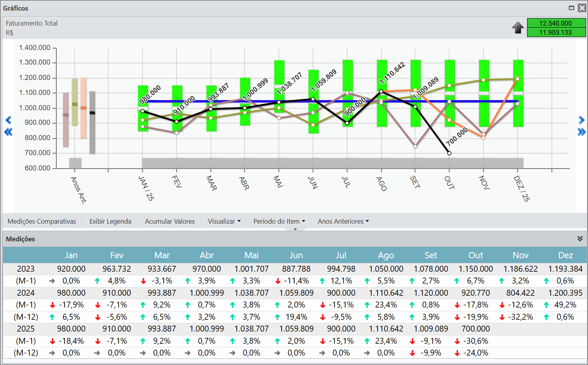The width and height of the screenshot is (588, 365).
Task: Toggle Acumular Valores
Action: coord(170,221)
